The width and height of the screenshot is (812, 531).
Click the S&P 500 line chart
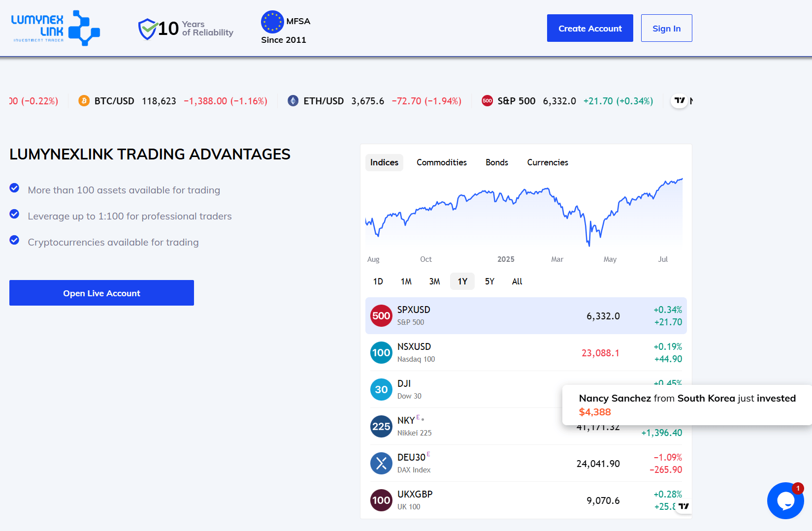tap(524, 213)
